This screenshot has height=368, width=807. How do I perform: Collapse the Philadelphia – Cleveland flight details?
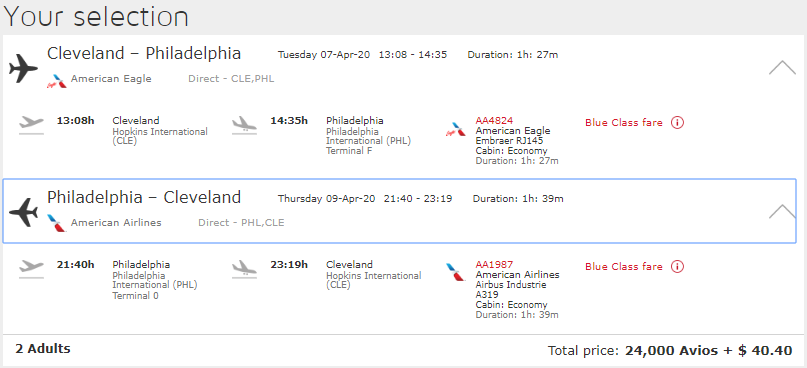pyautogui.click(x=782, y=211)
